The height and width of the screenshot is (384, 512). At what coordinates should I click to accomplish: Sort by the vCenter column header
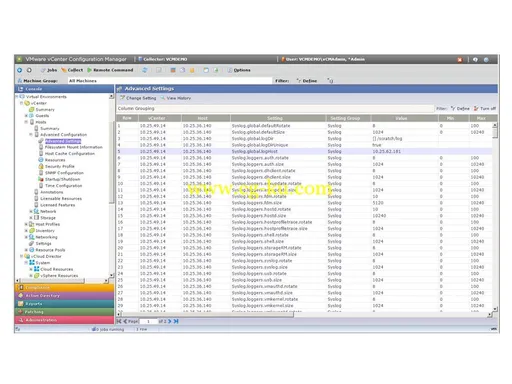pyautogui.click(x=160, y=118)
